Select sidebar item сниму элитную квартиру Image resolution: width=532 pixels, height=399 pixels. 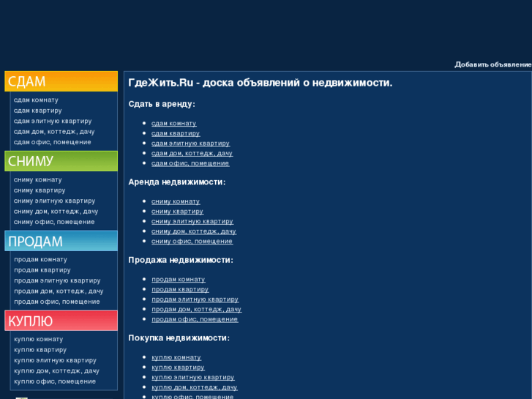54,201
